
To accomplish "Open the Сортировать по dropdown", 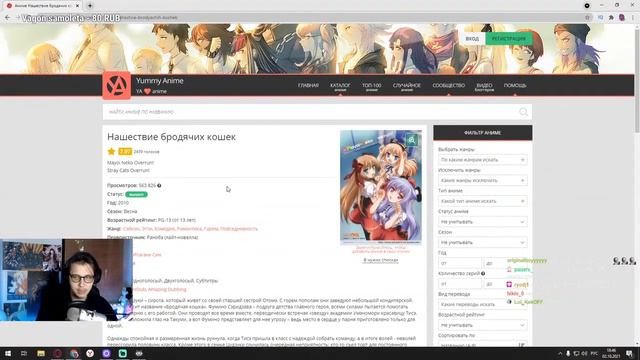I will pyautogui.click(x=482, y=344).
